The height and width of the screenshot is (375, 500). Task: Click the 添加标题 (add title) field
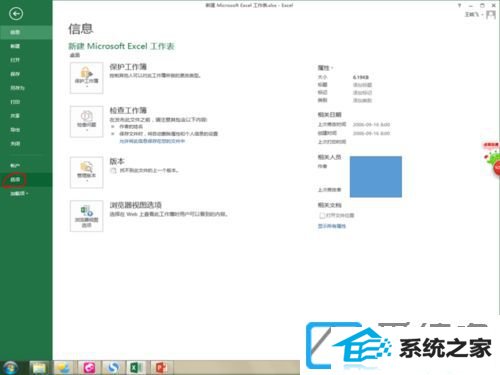(x=362, y=85)
